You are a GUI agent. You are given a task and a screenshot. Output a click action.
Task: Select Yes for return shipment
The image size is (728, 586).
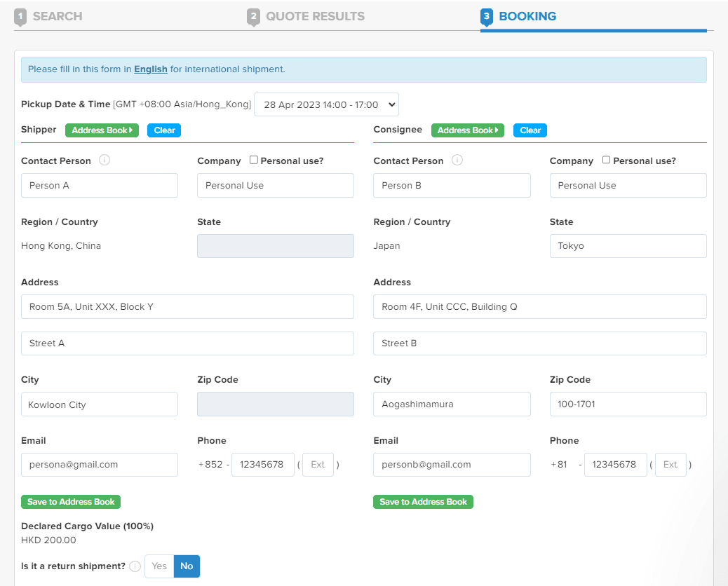(160, 566)
